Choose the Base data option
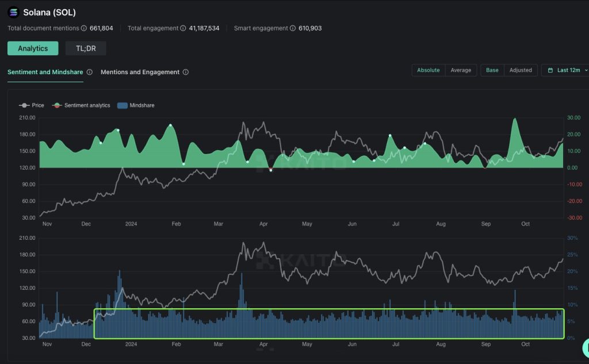The width and height of the screenshot is (589, 364). click(x=492, y=70)
